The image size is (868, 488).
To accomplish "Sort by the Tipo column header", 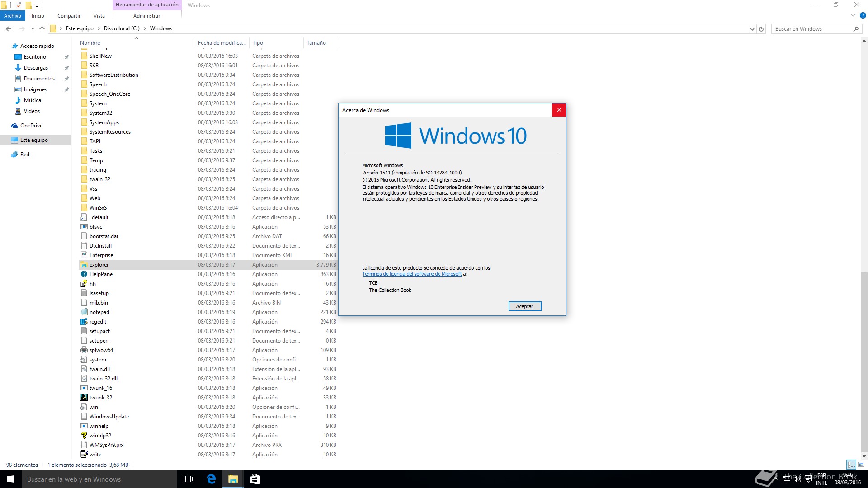I will click(277, 43).
